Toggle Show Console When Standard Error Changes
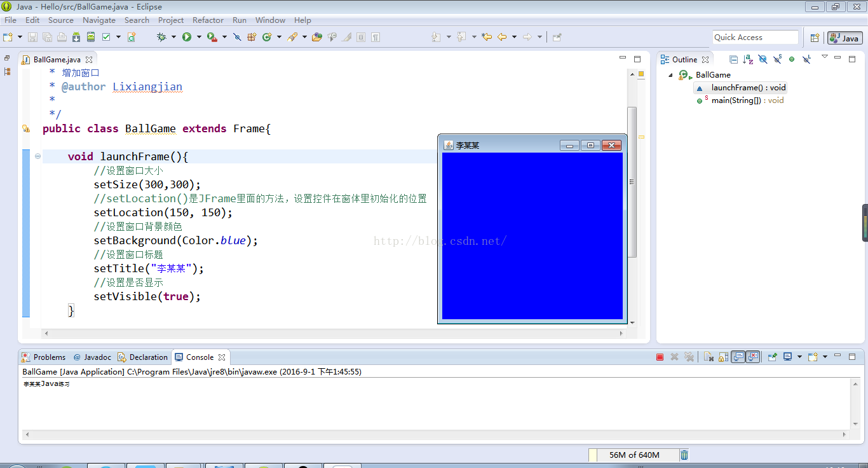Image resolution: width=868 pixels, height=468 pixels. tap(754, 357)
